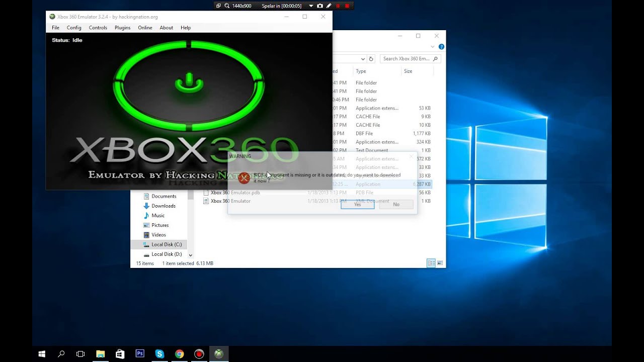The width and height of the screenshot is (644, 362).
Task: Open the Online menu
Action: tap(145, 28)
